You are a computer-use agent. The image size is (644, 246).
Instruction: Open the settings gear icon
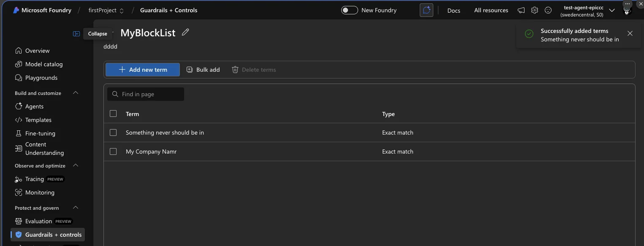[x=535, y=10]
